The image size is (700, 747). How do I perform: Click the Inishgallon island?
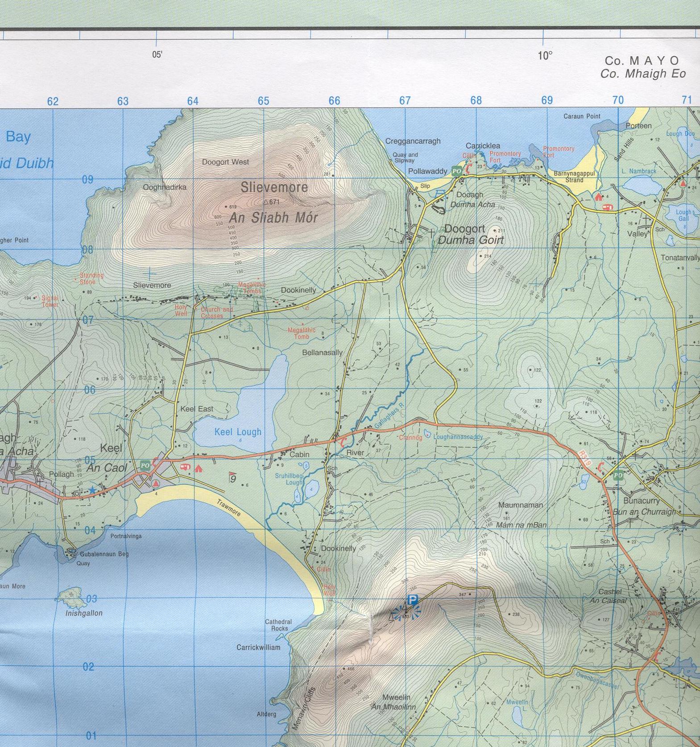pos(72,598)
